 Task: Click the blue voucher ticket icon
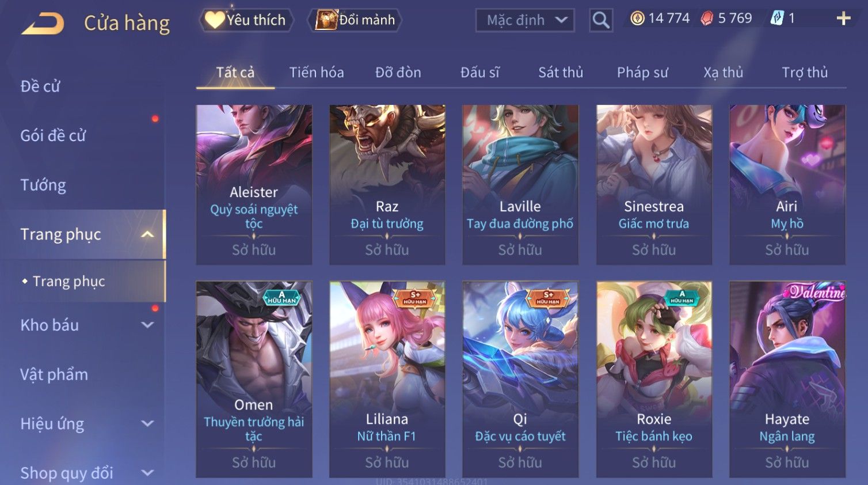click(x=777, y=18)
